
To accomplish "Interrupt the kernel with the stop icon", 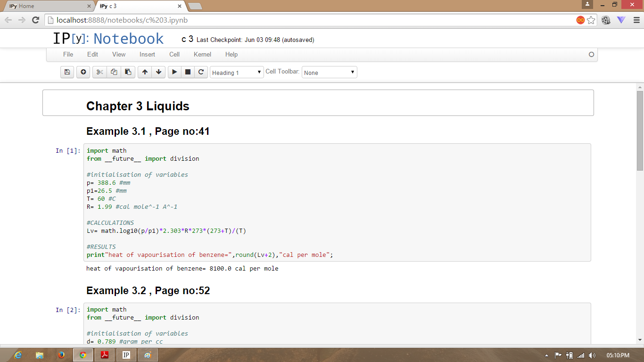I will point(188,72).
